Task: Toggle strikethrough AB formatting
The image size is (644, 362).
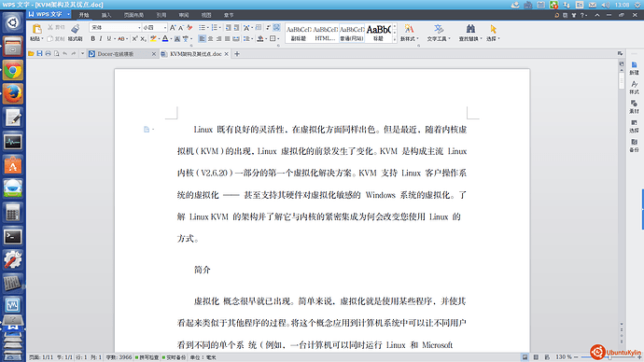Action: click(120, 38)
